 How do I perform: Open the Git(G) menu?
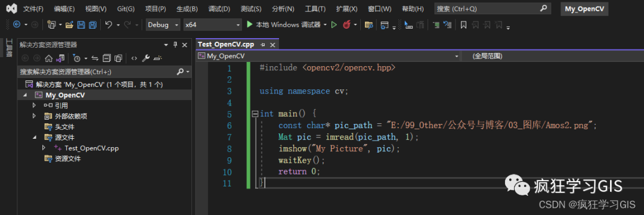point(126,8)
